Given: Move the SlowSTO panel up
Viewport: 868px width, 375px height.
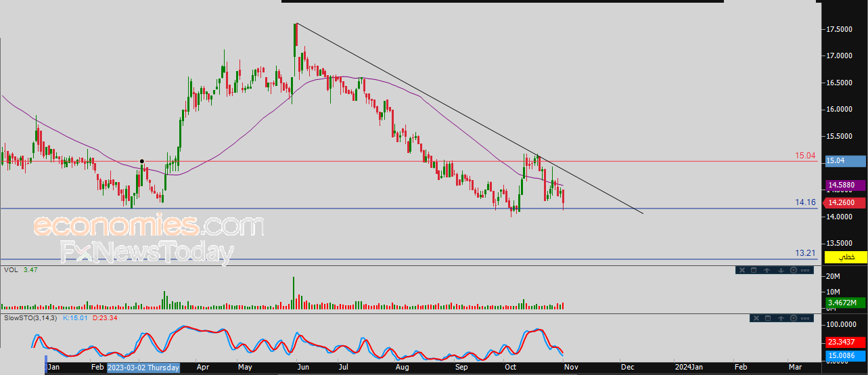Looking at the screenshot, I should 781,318.
